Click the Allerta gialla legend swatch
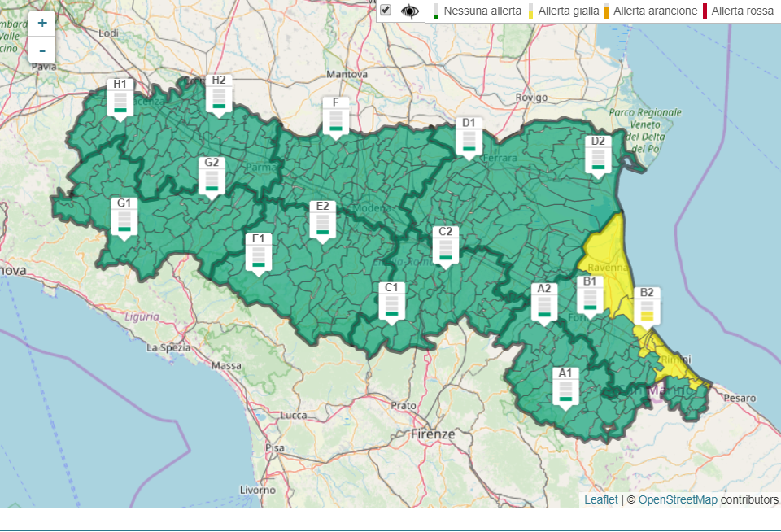Image resolution: width=781 pixels, height=532 pixels. [531, 11]
